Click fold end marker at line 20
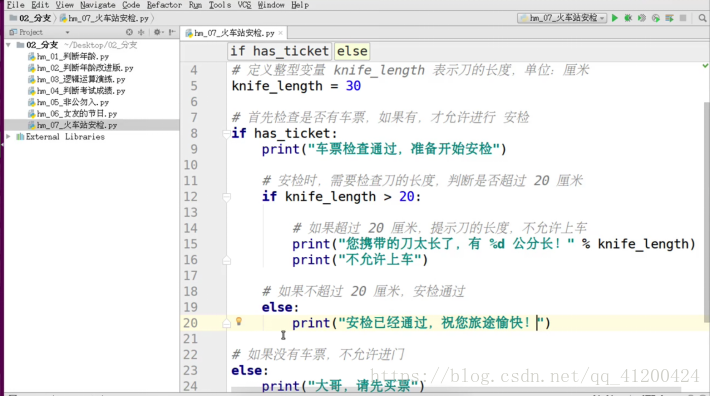The width and height of the screenshot is (711, 396). point(226,323)
